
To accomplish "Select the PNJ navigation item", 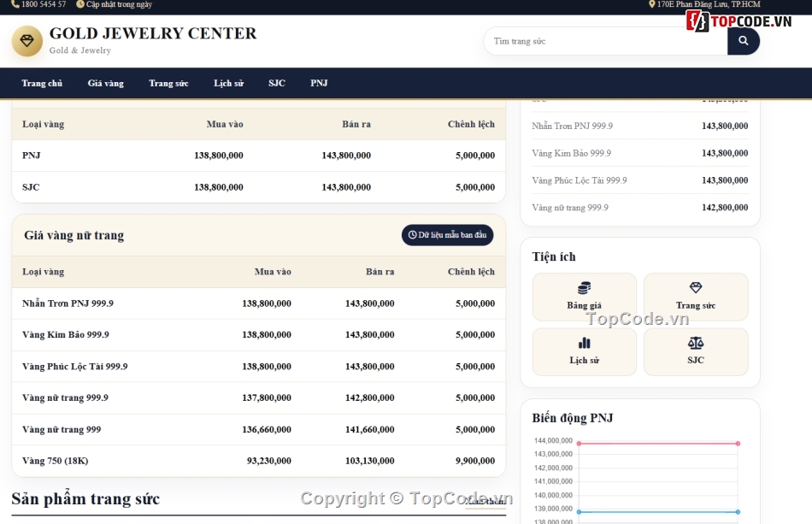I will pos(319,83).
